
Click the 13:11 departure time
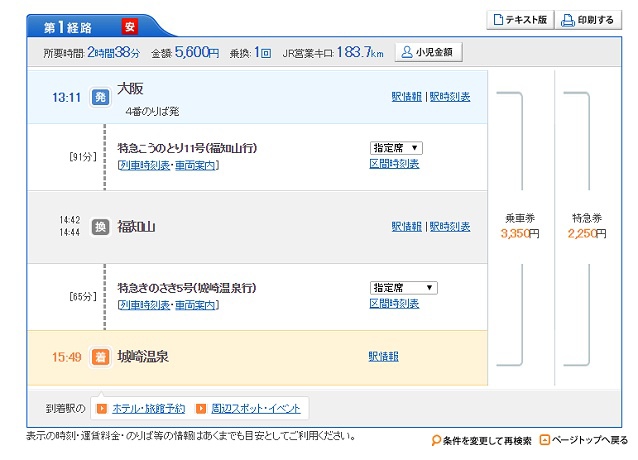[66, 98]
